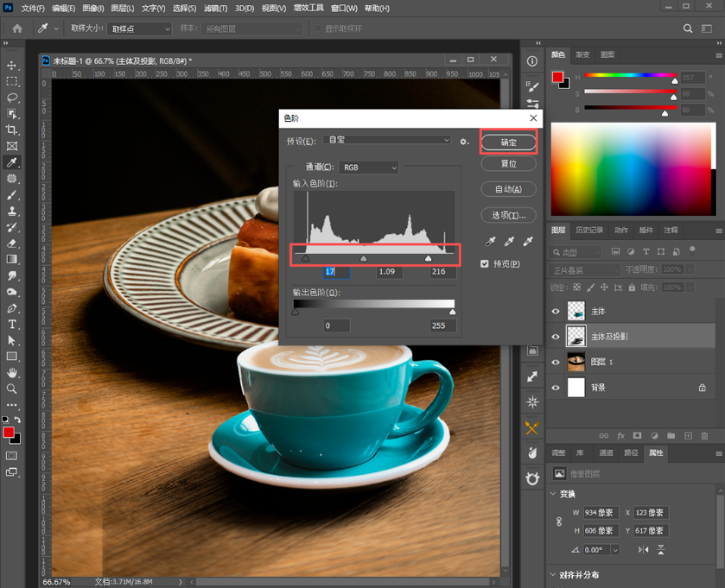Click the white point eyedropper in Levels
The width and height of the screenshot is (725, 588).
click(528, 241)
